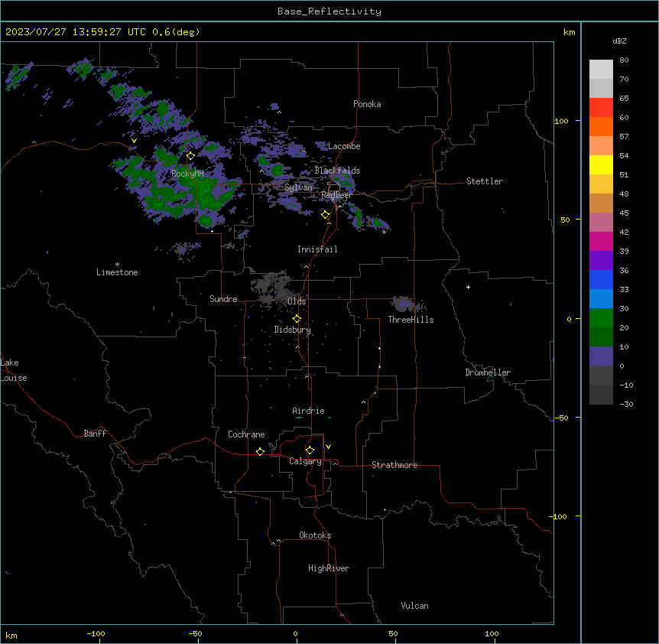Select the yellow diamond marker below Cochrane
Viewport: 659px width, 644px height.
click(x=260, y=451)
